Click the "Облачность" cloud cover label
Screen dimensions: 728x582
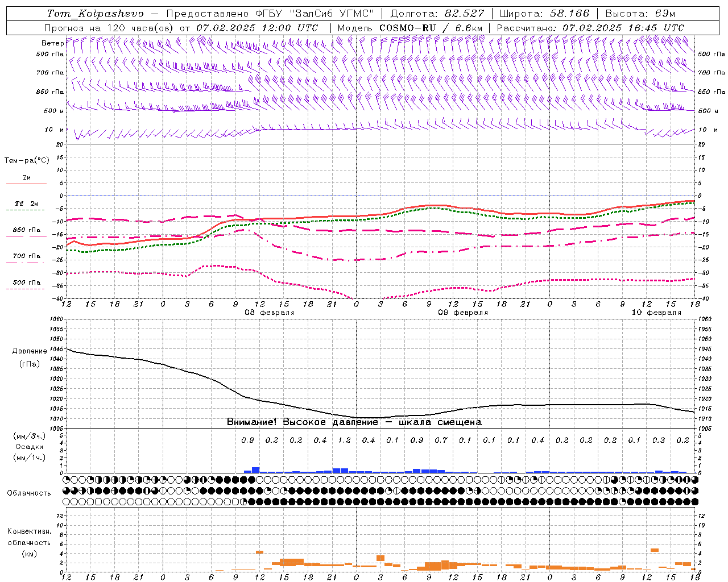[29, 493]
